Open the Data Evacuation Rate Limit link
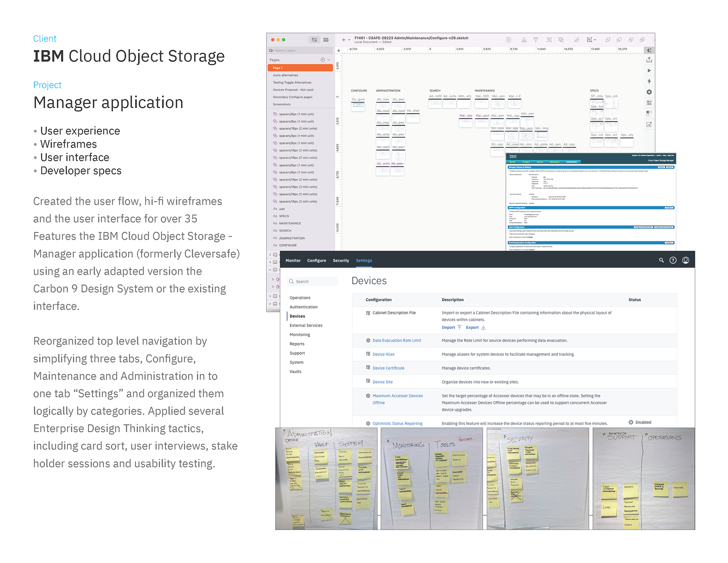 [x=397, y=341]
